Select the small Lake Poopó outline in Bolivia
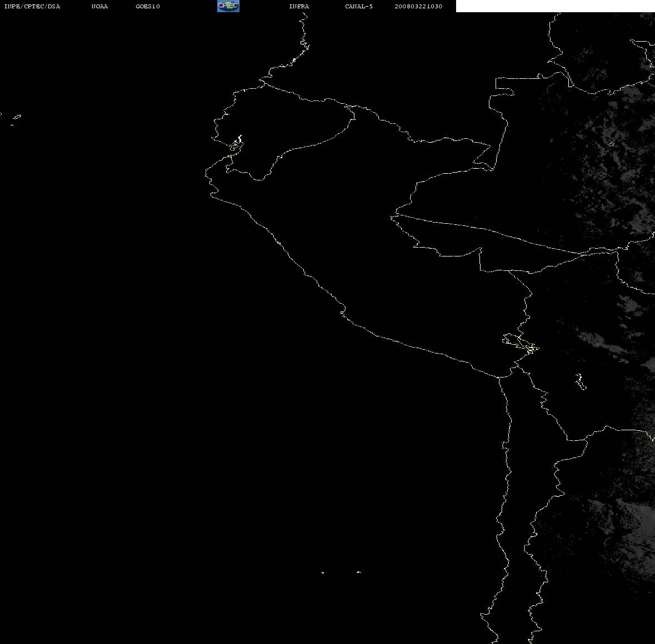 point(580,381)
